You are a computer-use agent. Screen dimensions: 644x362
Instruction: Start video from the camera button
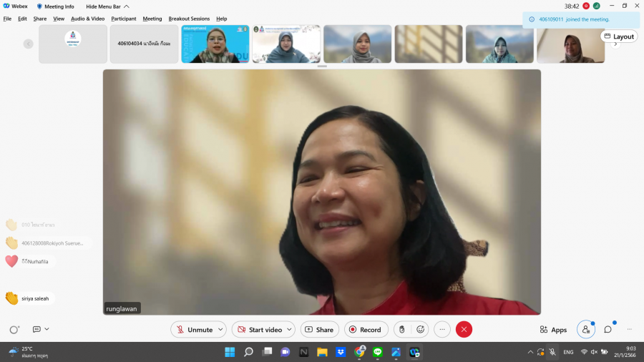[x=259, y=329]
